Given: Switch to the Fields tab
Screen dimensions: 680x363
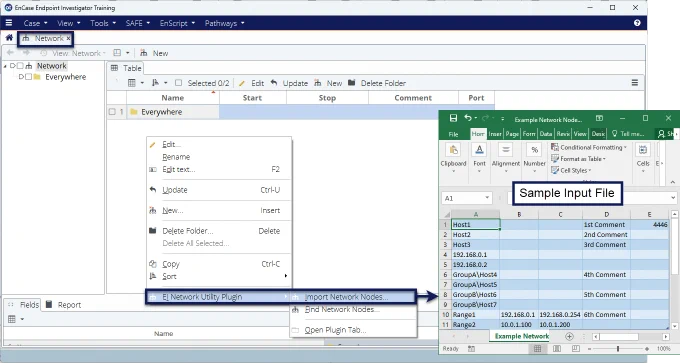Looking at the screenshot, I should click(24, 305).
